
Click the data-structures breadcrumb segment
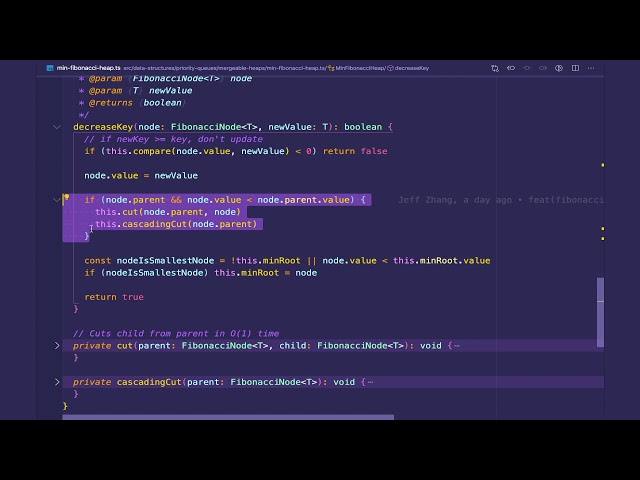[x=153, y=68]
